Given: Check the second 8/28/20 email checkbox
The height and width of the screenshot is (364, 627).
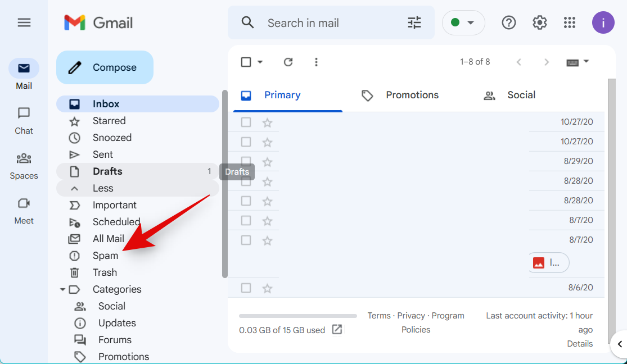Looking at the screenshot, I should 246,201.
